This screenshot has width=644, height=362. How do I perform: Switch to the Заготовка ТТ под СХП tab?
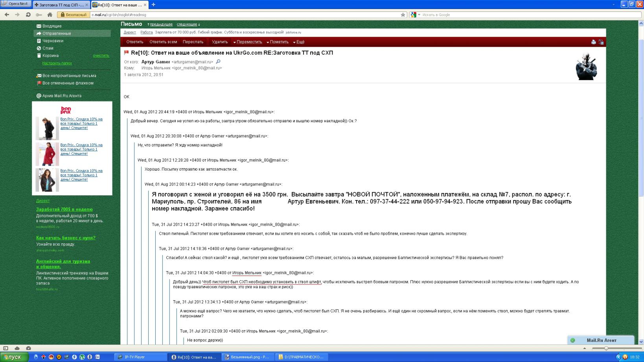(x=61, y=5)
